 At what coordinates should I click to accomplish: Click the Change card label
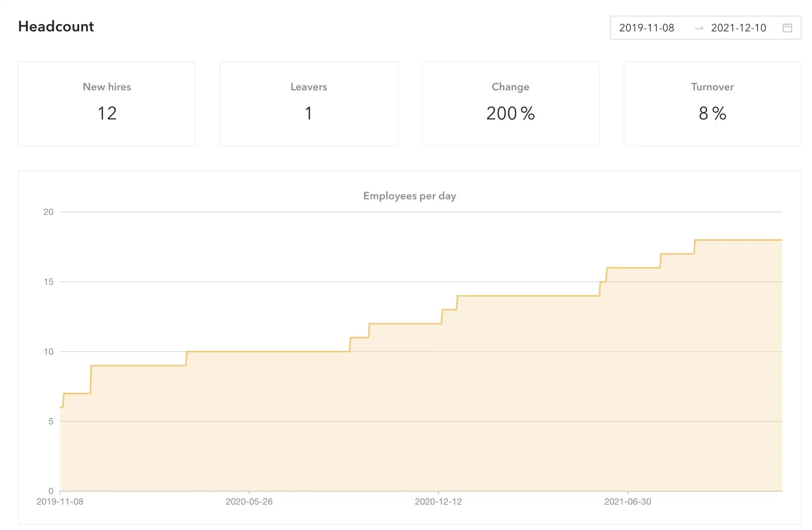(510, 87)
